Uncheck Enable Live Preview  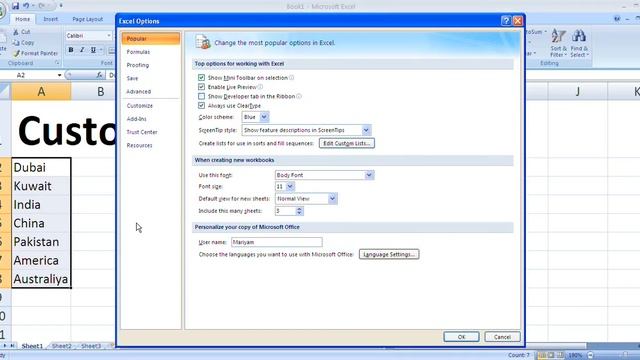[201, 87]
